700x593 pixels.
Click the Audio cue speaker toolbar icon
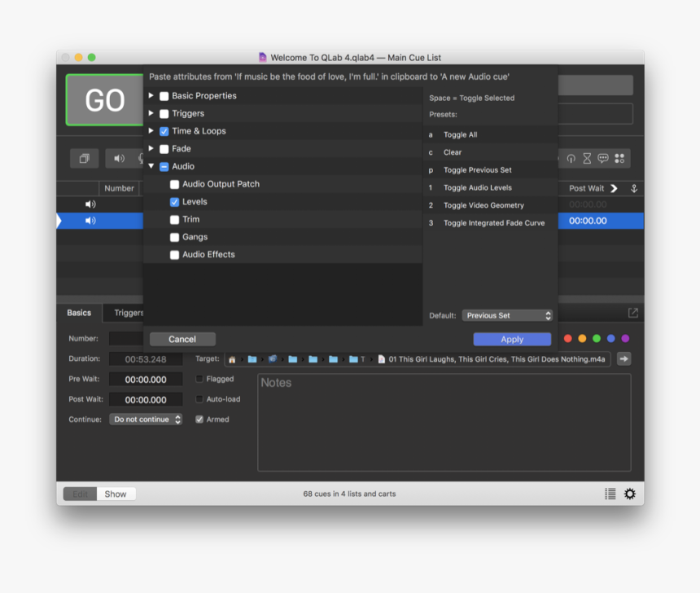coord(119,159)
